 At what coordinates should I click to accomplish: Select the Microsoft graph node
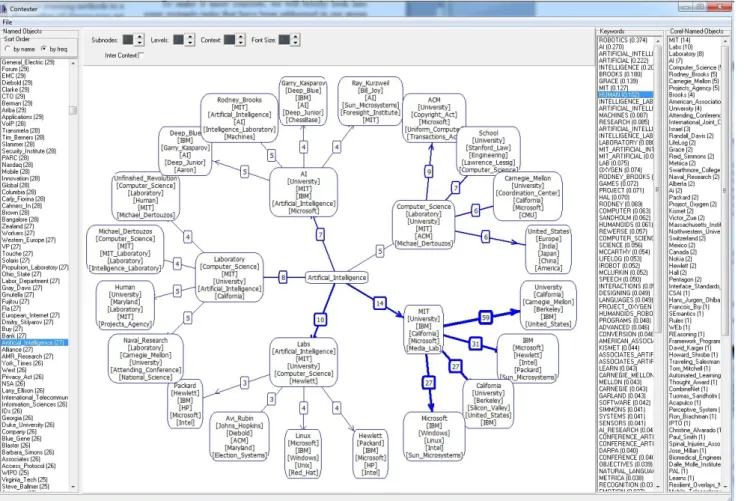[x=434, y=437]
